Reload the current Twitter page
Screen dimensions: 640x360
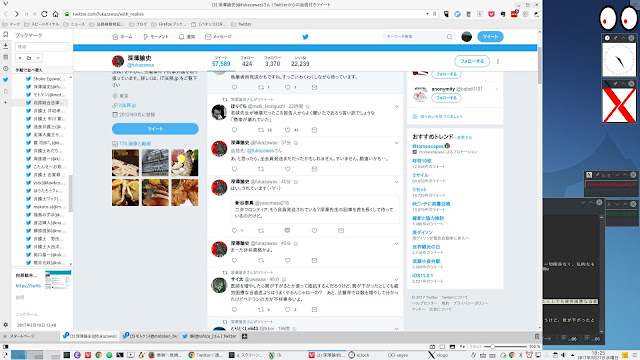pos(44,14)
